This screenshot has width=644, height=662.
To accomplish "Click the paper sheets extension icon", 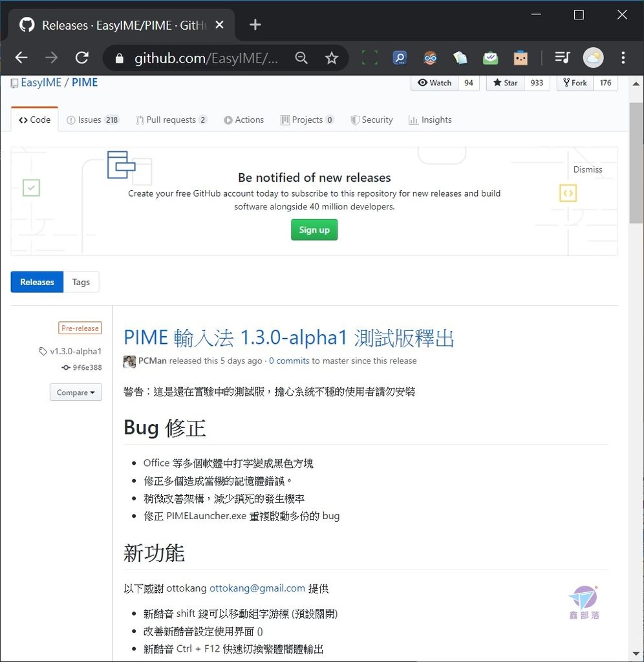I will (460, 58).
